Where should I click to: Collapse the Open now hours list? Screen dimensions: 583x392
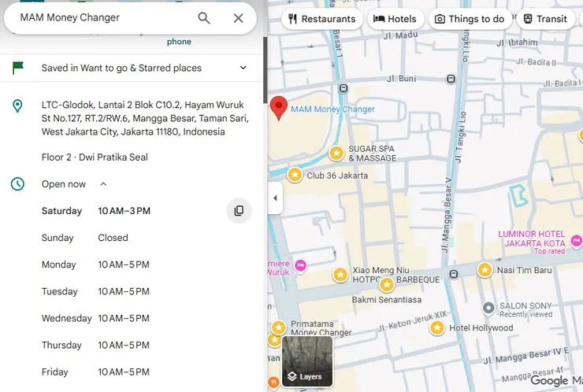103,184
